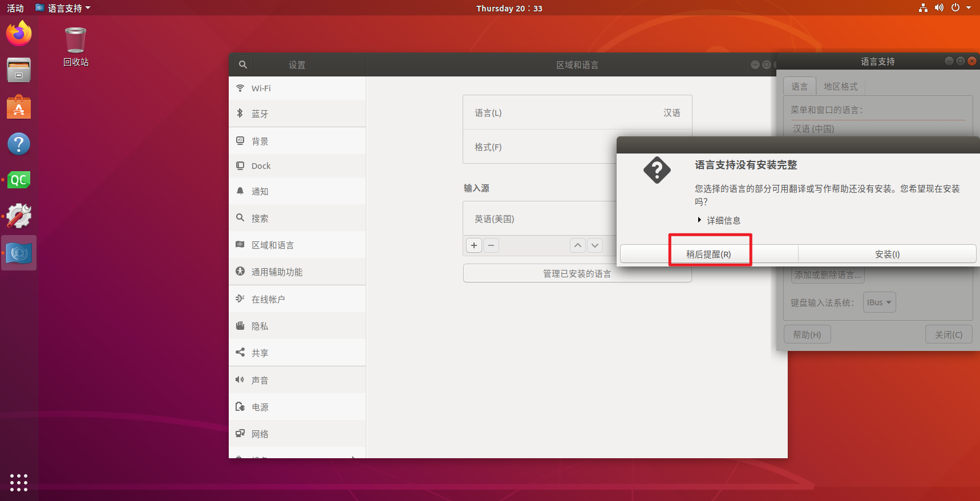Image resolution: width=980 pixels, height=501 pixels.
Task: Click Remind Me Later button
Action: 709,254
